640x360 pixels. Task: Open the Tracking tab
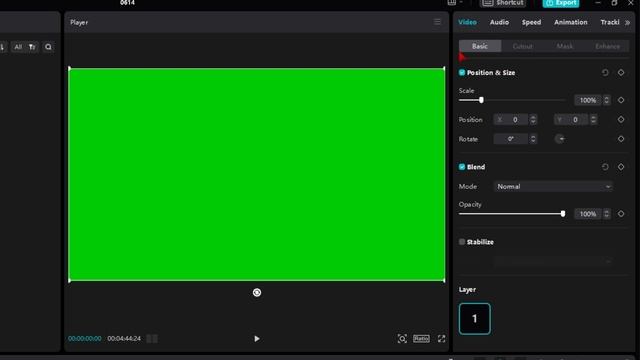pyautogui.click(x=610, y=22)
